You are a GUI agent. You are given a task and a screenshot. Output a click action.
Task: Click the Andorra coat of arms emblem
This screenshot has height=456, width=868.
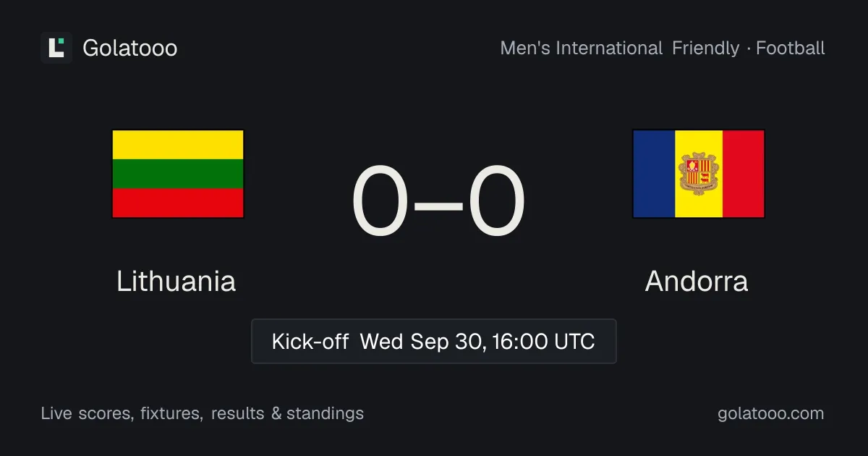coord(699,174)
